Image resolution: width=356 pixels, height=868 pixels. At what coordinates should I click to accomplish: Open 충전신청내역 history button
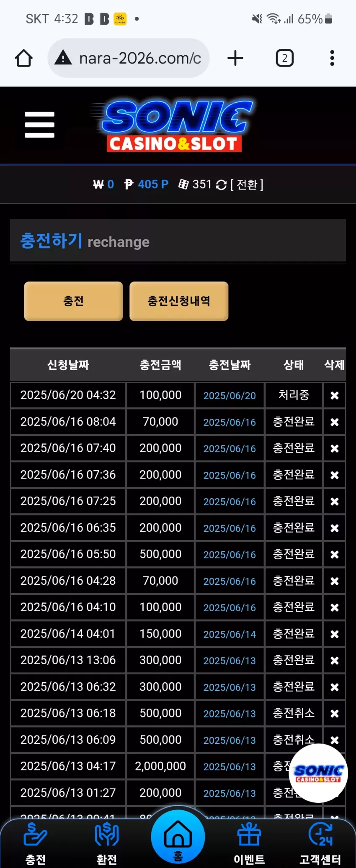pyautogui.click(x=179, y=301)
